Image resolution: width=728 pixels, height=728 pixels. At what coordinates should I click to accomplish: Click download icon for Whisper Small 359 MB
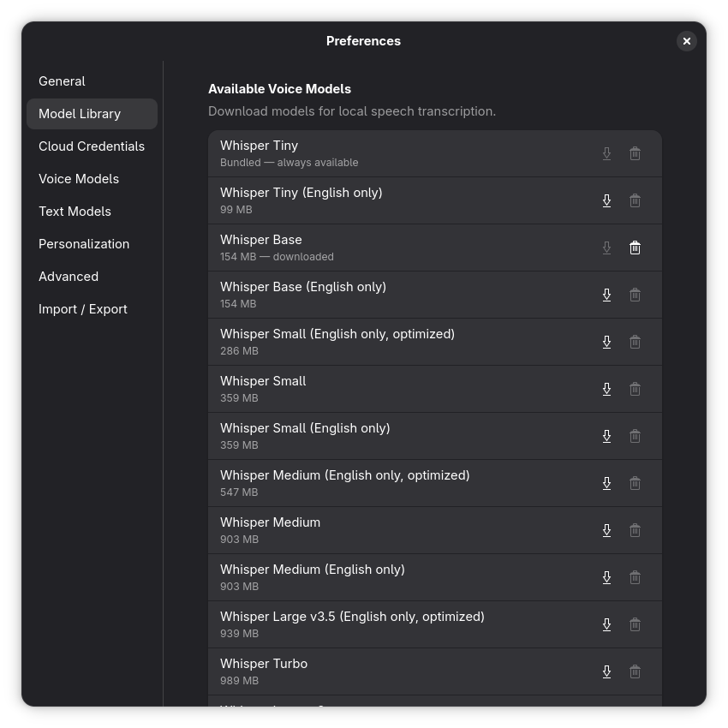tap(606, 389)
